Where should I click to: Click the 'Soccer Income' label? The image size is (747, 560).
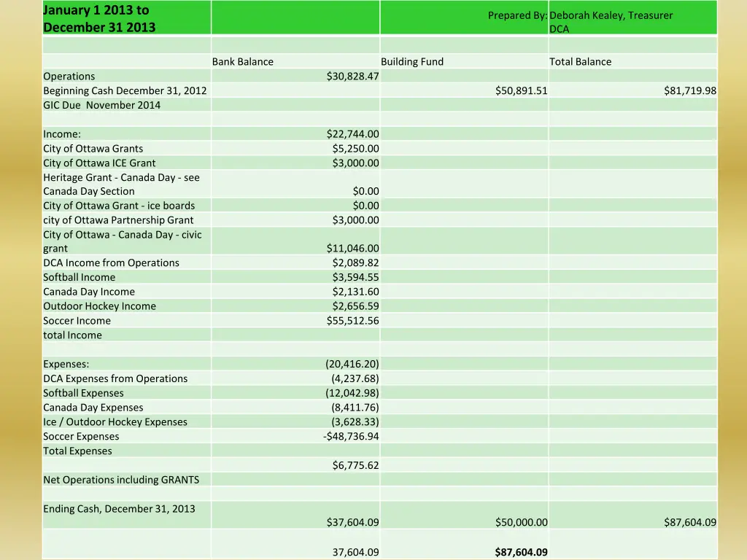tap(77, 321)
